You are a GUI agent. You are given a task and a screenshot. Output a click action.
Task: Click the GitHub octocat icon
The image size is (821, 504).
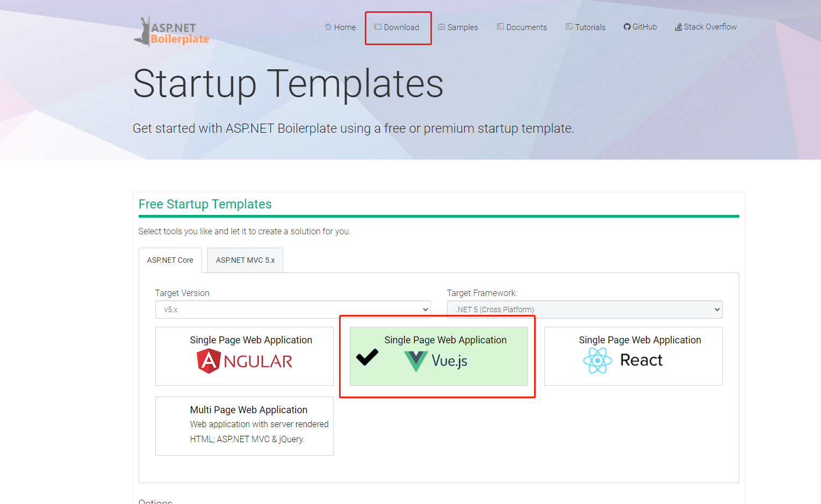[626, 27]
